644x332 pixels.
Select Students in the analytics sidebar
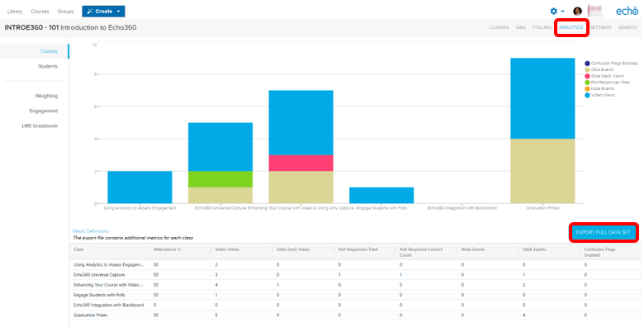click(x=48, y=66)
